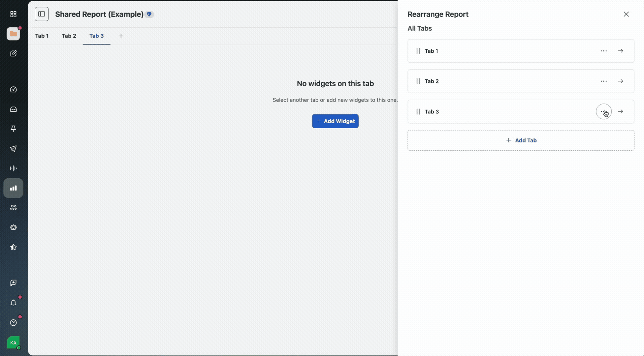This screenshot has height=356, width=644.
Task: Grab the drag handle for Tab 3
Action: coord(418,112)
